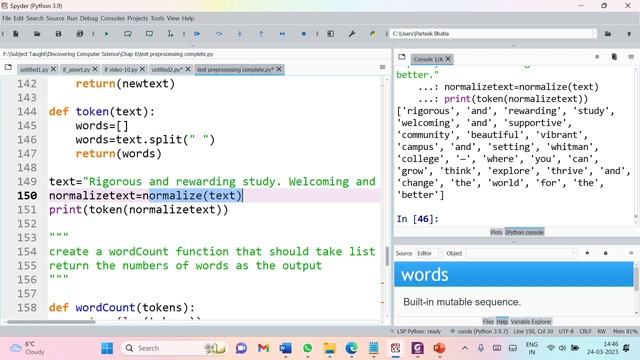Screen dimensions: 640x360
Task: Open the editor's browse tabs icon
Action: pyautogui.click(x=8, y=67)
